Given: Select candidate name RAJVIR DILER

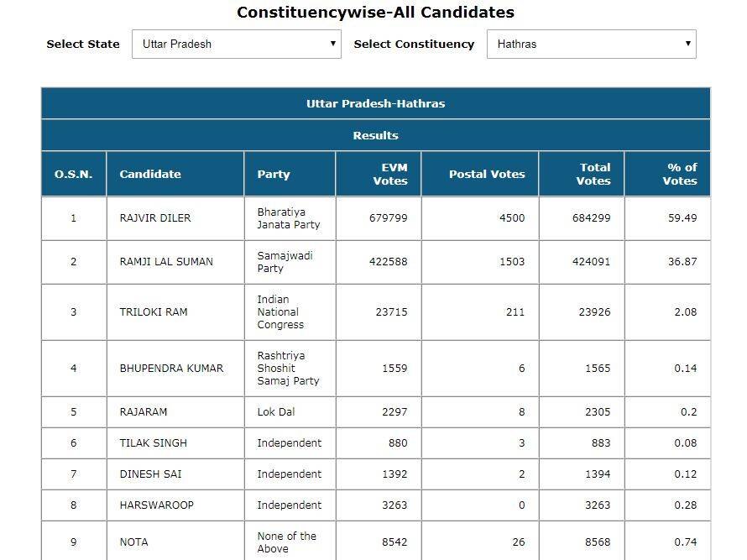Looking at the screenshot, I should click(155, 218).
